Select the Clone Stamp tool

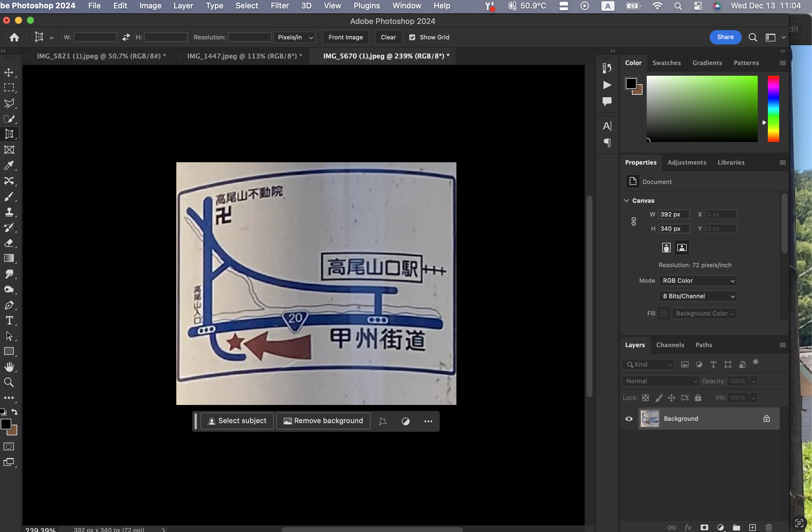pos(9,212)
